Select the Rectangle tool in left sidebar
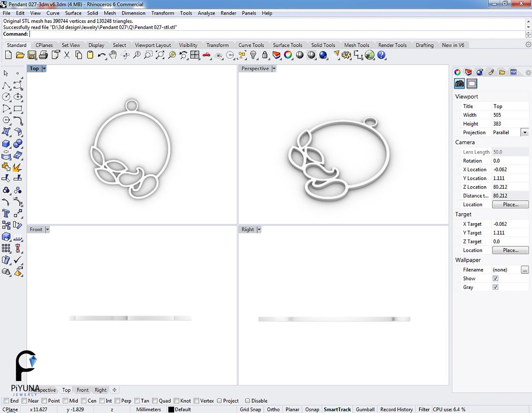532x413 pixels. 18,109
